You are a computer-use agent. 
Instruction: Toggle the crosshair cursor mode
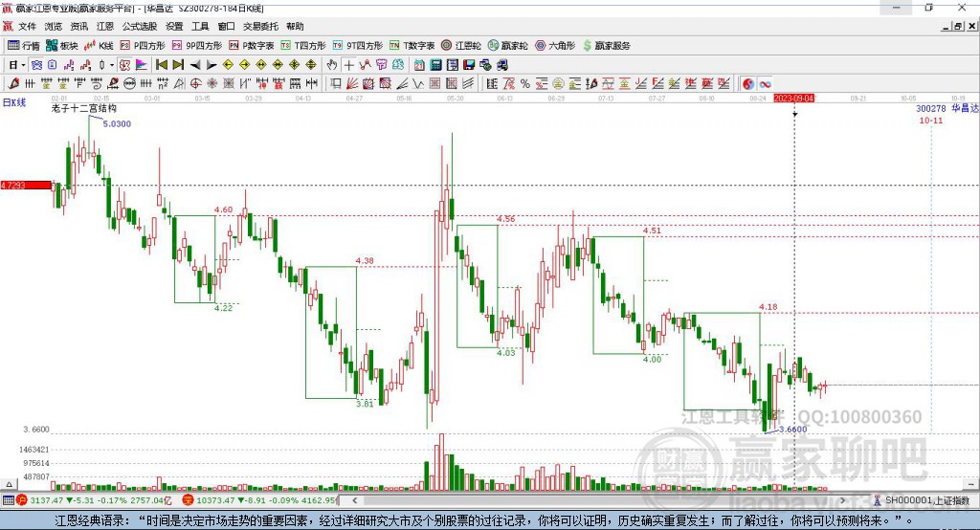[348, 65]
